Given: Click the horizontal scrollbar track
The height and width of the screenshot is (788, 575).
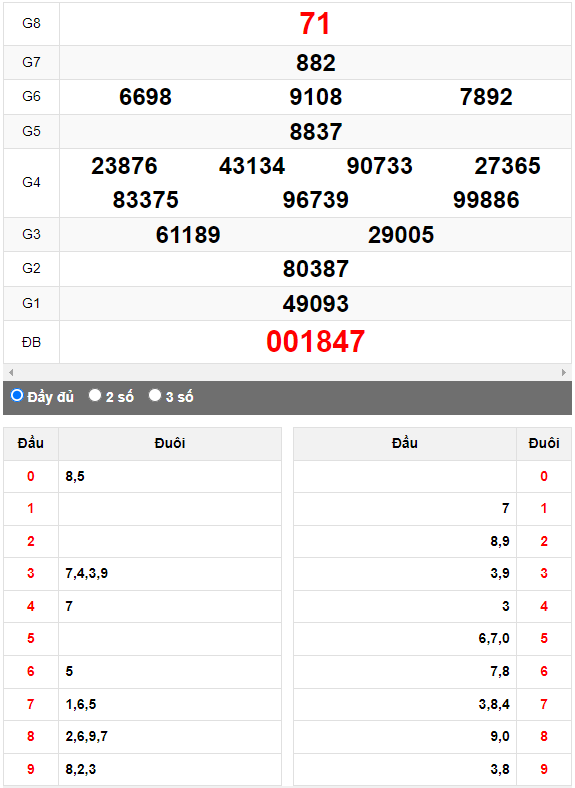Looking at the screenshot, I should [287, 372].
